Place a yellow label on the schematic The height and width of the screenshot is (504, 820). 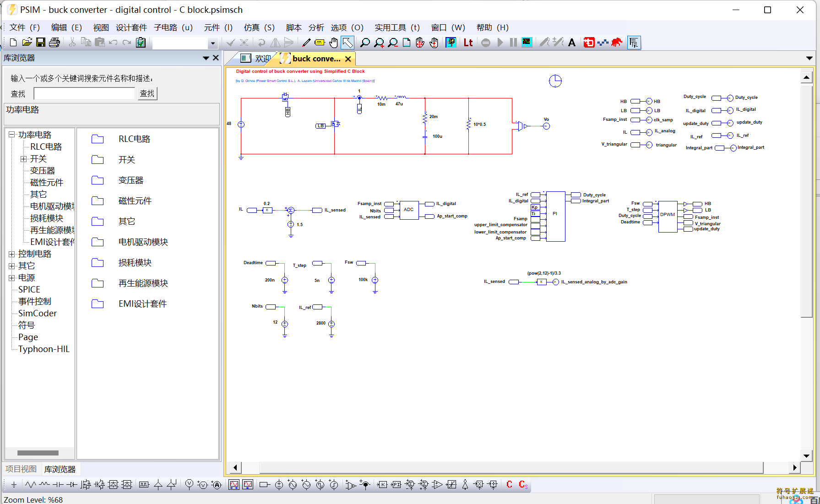320,43
